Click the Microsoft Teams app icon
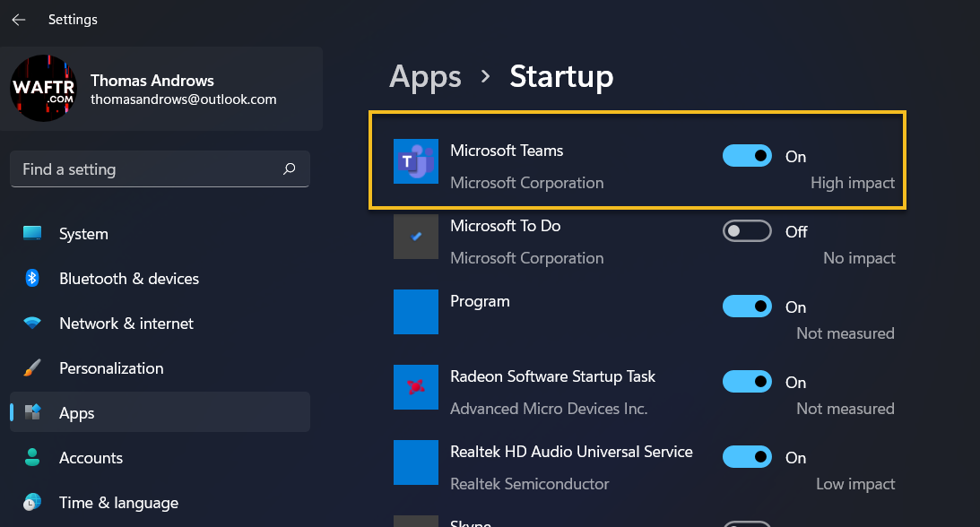Image resolution: width=980 pixels, height=527 pixels. (x=416, y=161)
